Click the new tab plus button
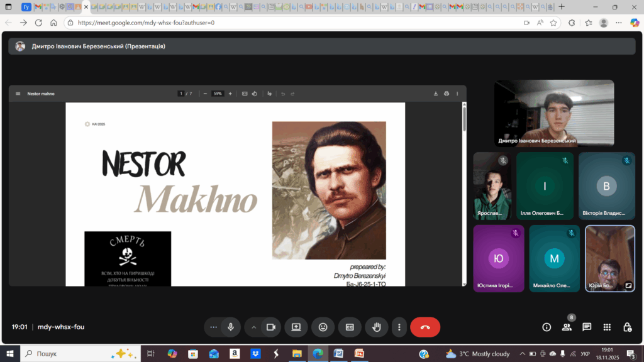Image resolution: width=644 pixels, height=362 pixels. (x=562, y=7)
